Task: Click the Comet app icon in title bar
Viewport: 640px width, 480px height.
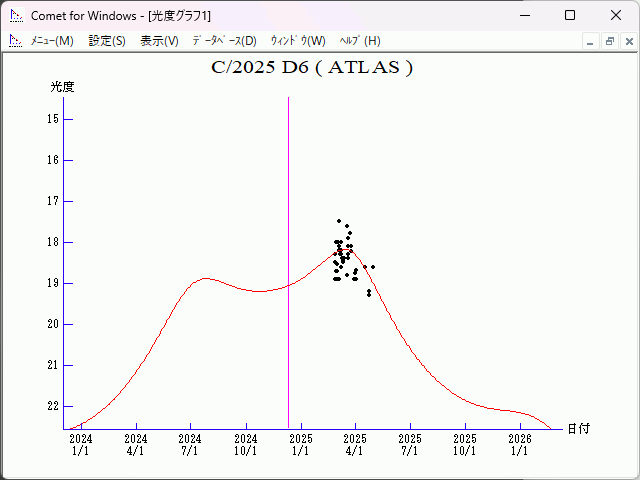Action: (16, 15)
